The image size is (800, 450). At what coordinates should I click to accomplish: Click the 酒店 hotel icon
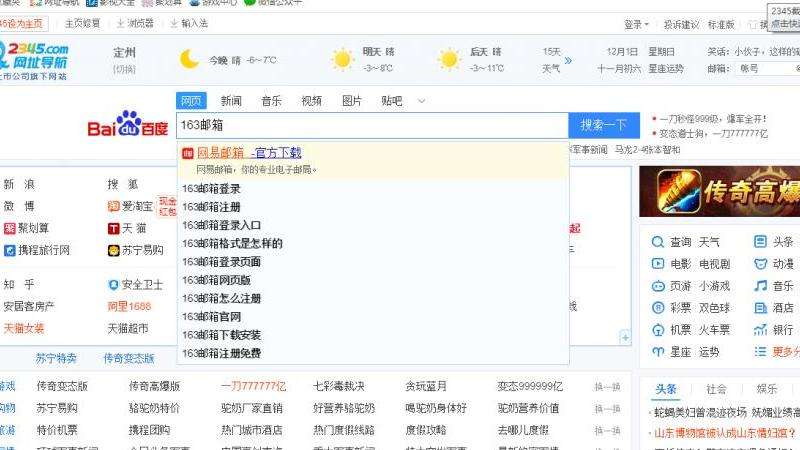point(760,308)
